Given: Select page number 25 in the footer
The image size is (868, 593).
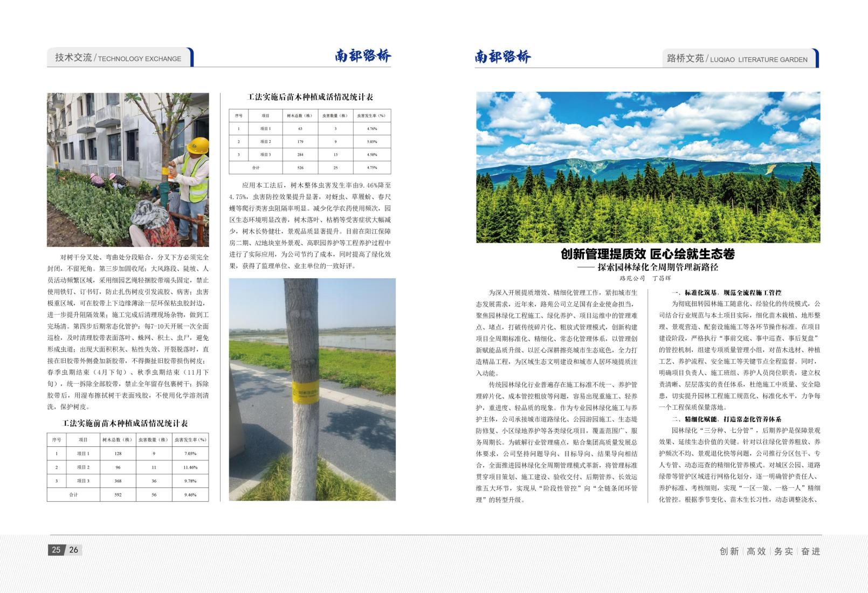Looking at the screenshot, I should pyautogui.click(x=56, y=550).
